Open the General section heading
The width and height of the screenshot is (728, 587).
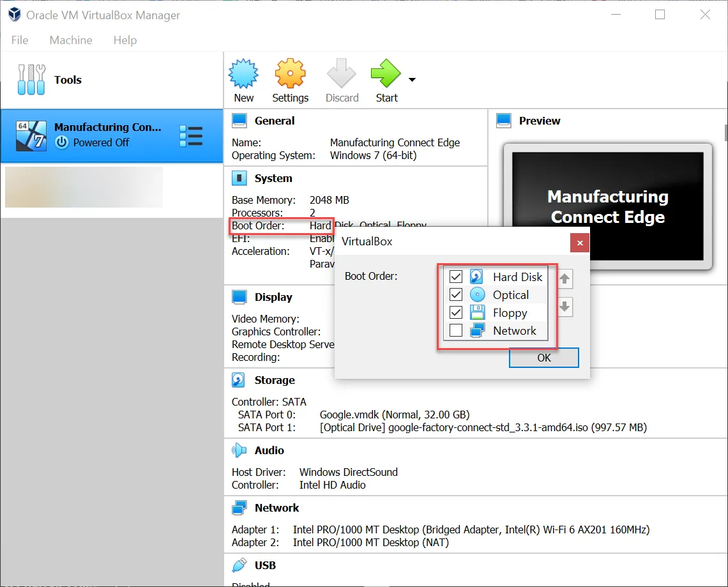click(x=275, y=121)
